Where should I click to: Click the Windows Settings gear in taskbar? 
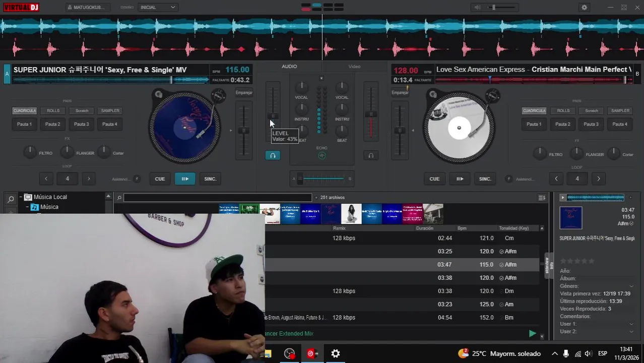pyautogui.click(x=336, y=353)
